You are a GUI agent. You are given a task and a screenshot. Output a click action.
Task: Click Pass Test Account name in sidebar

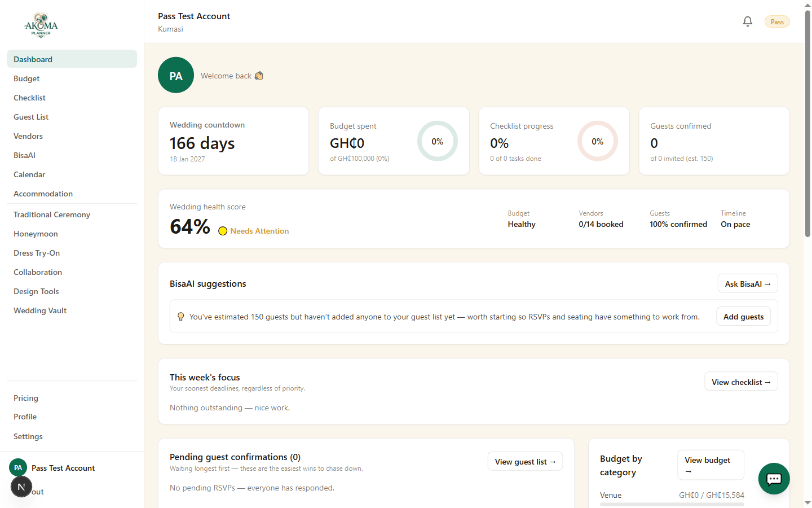coord(63,468)
